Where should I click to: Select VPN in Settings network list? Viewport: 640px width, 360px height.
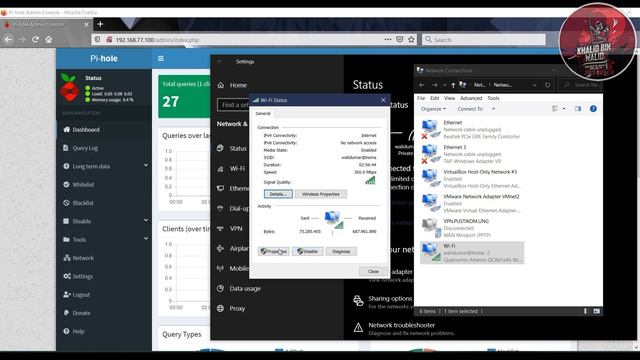pyautogui.click(x=230, y=229)
